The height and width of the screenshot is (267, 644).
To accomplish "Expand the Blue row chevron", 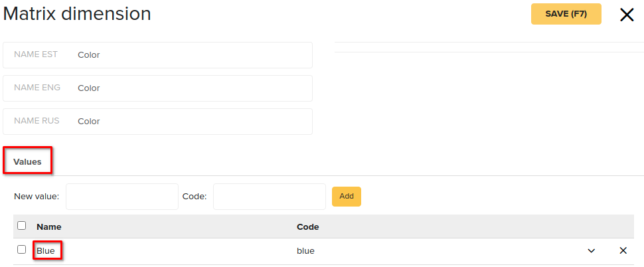I will pos(591,250).
